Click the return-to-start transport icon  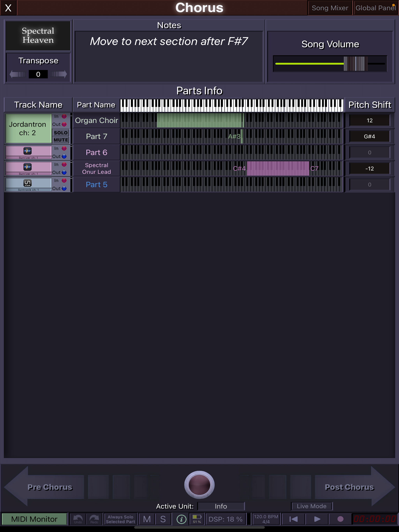[293, 519]
